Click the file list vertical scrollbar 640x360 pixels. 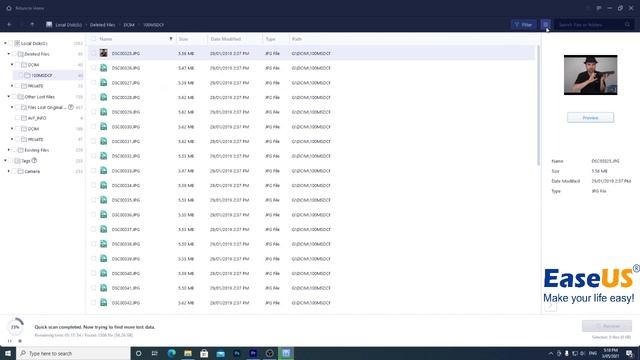click(538, 105)
